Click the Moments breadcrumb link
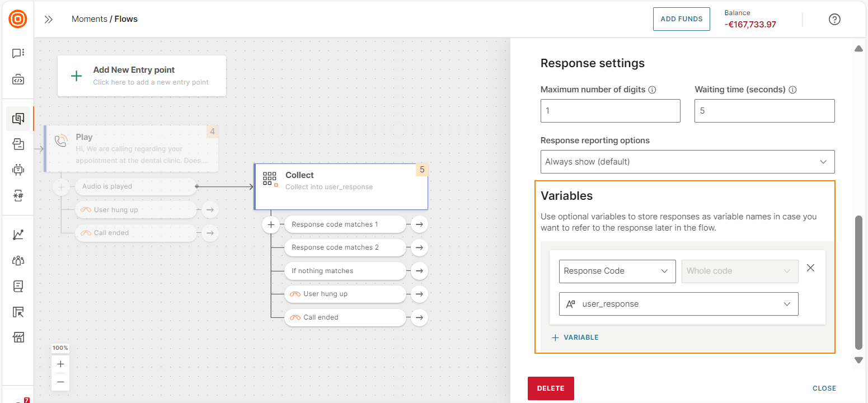 [x=90, y=19]
